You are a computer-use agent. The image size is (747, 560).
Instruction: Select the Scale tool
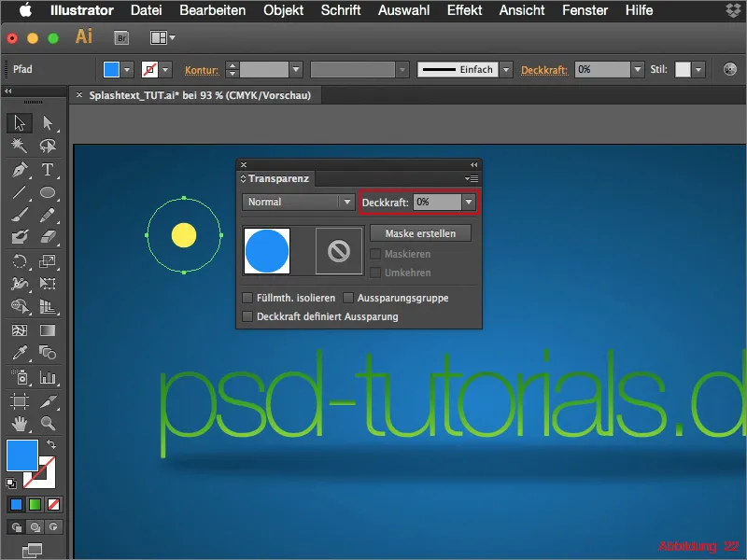tap(48, 261)
